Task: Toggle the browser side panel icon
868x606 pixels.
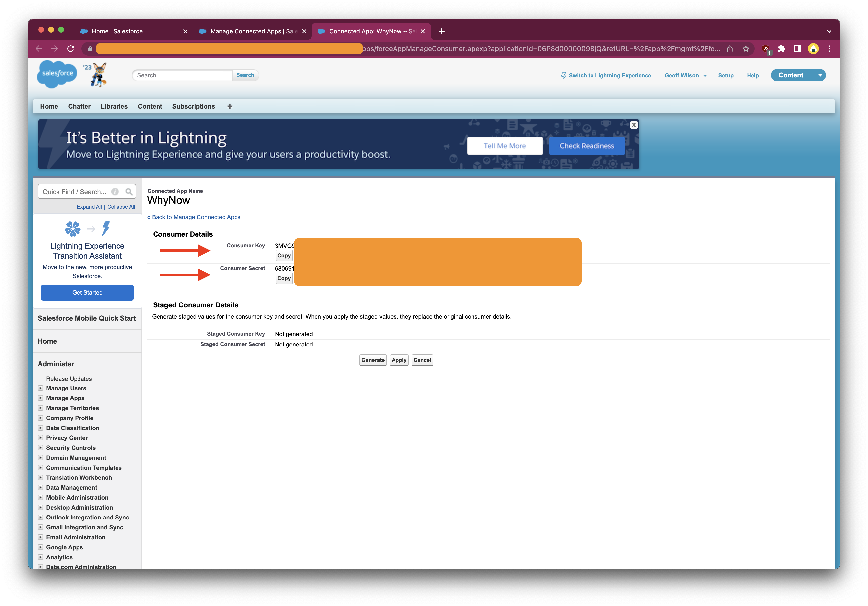Action: 797,49
